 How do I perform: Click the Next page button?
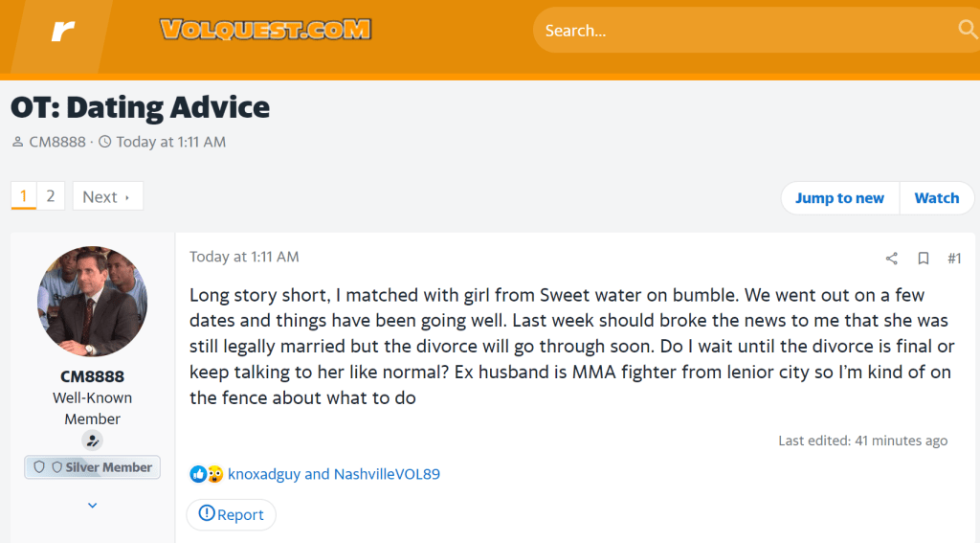tap(106, 196)
